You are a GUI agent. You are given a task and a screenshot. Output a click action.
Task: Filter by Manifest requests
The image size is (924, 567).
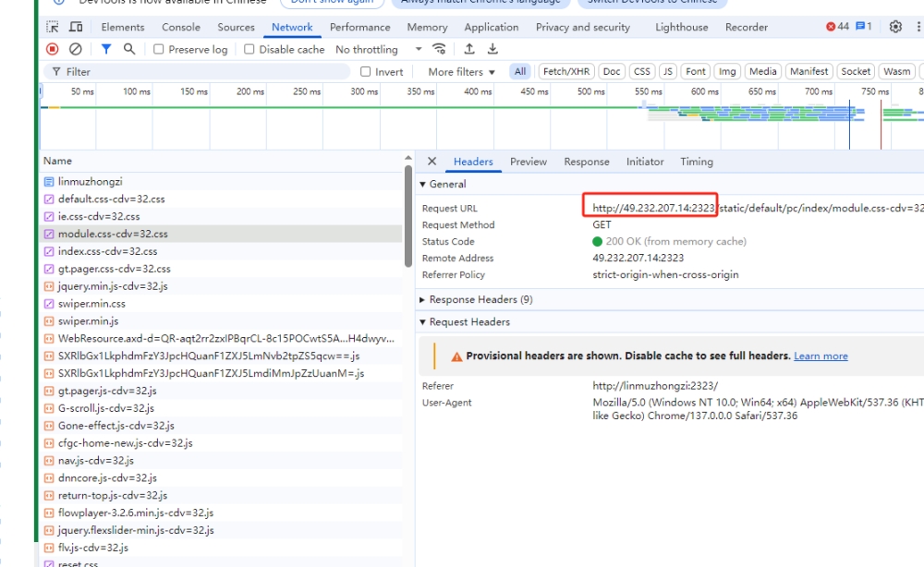coord(809,71)
